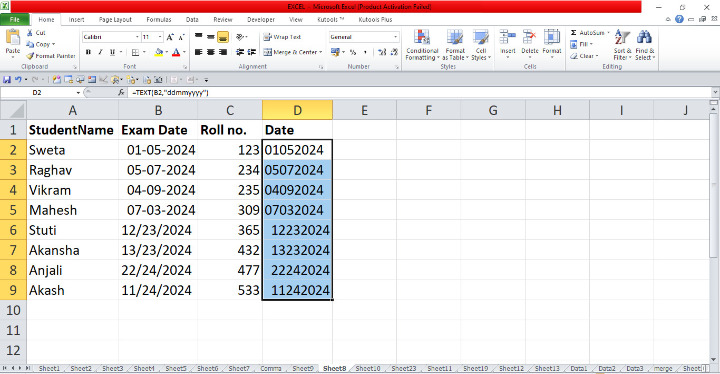Viewport: 720px width, 374px height.
Task: Apply the red font color button
Action: [x=176, y=52]
